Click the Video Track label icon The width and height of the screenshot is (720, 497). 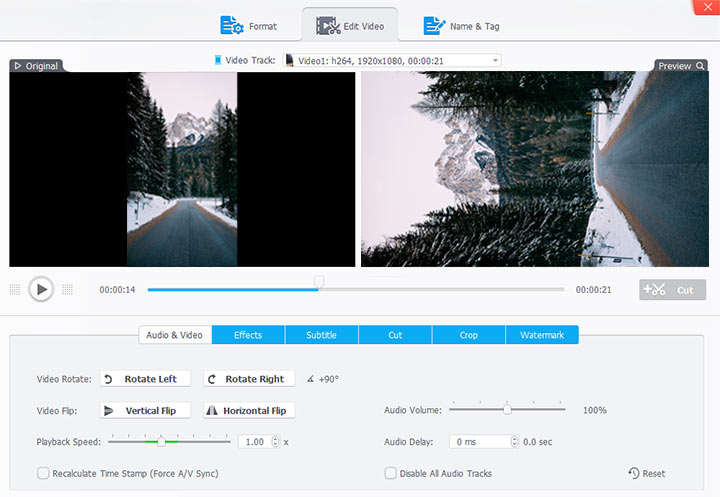[x=218, y=60]
